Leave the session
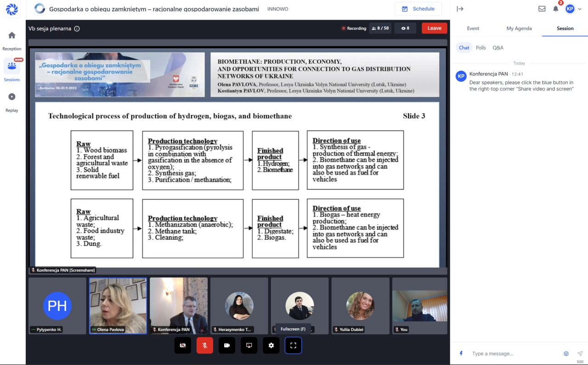The width and height of the screenshot is (588, 365). [434, 28]
